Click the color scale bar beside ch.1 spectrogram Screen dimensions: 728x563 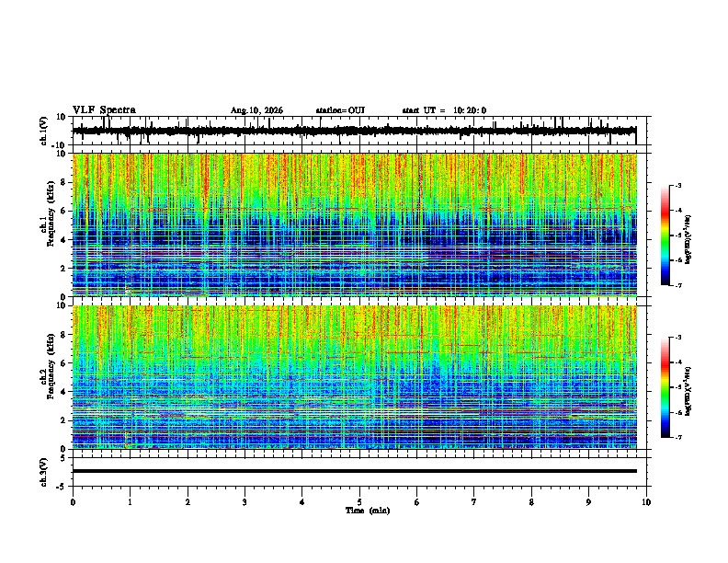(x=665, y=236)
